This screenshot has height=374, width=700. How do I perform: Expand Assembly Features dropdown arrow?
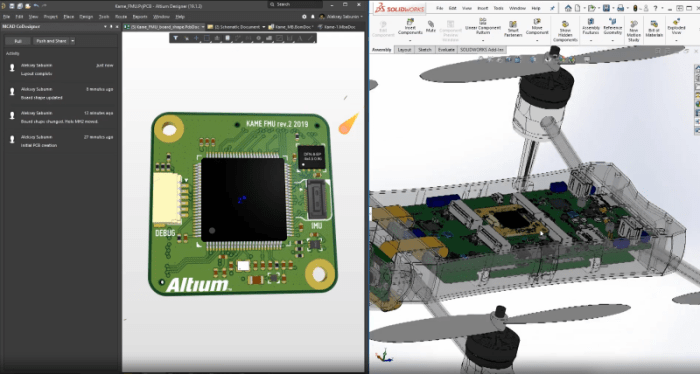click(x=591, y=40)
